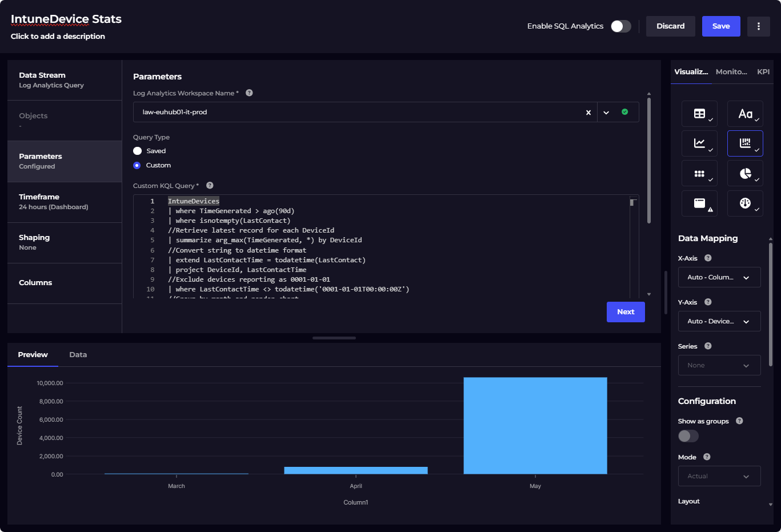Click the 'March' axis label
The height and width of the screenshot is (532, 781).
(x=177, y=486)
